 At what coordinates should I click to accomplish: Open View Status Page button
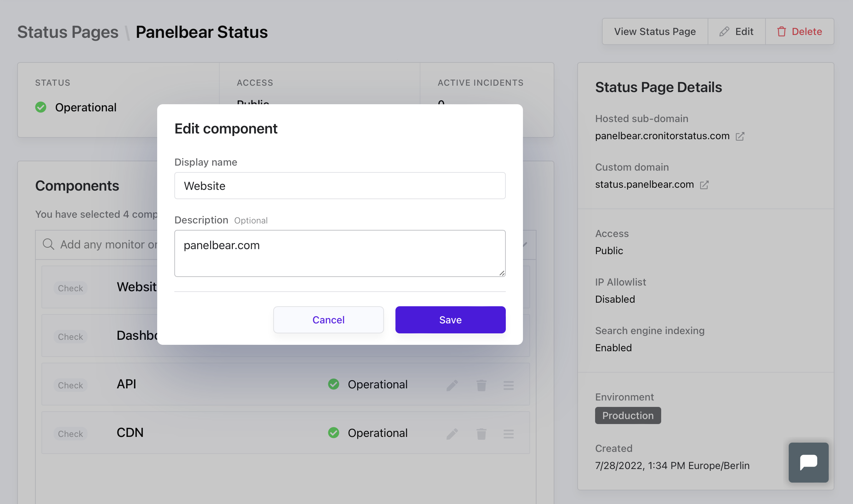(655, 31)
